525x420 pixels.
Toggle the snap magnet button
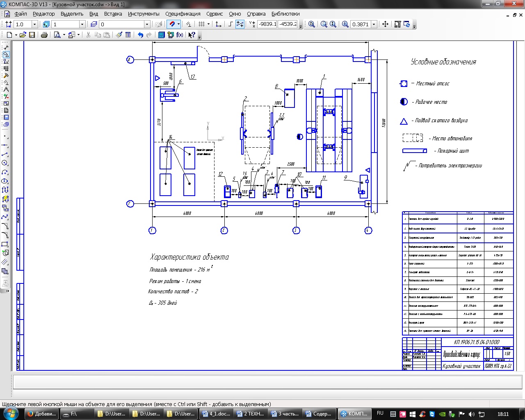pos(172,24)
